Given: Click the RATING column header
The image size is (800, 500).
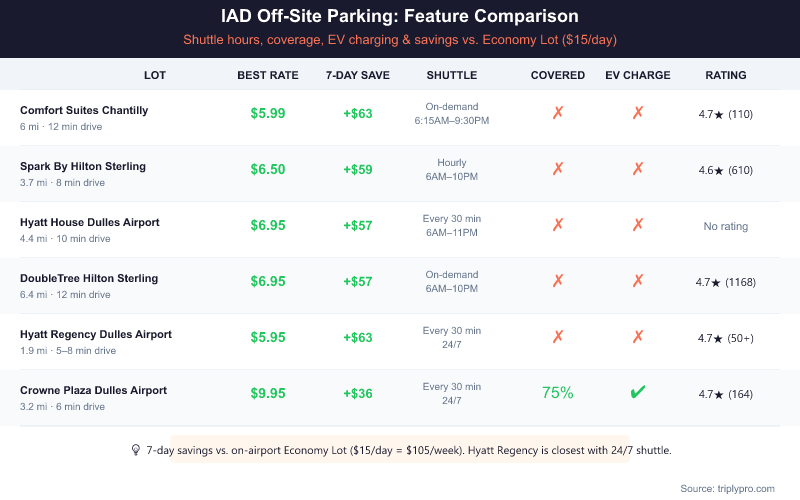Looking at the screenshot, I should pos(726,75).
